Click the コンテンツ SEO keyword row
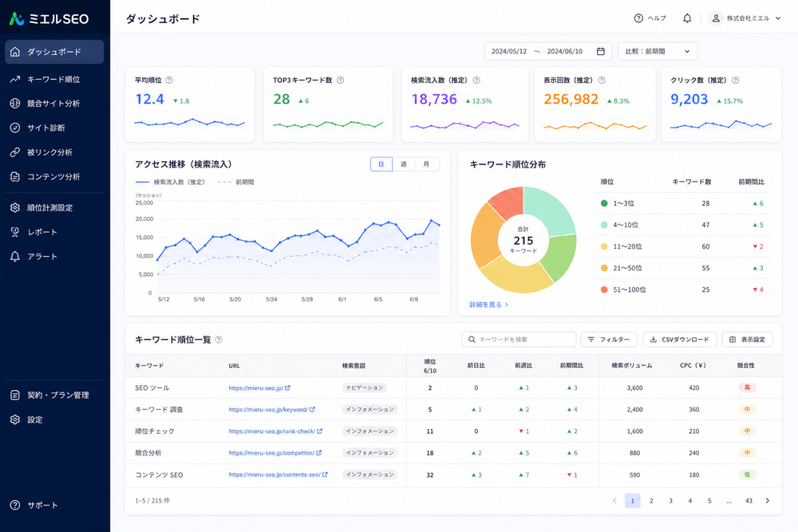The width and height of the screenshot is (798, 532). [453, 475]
